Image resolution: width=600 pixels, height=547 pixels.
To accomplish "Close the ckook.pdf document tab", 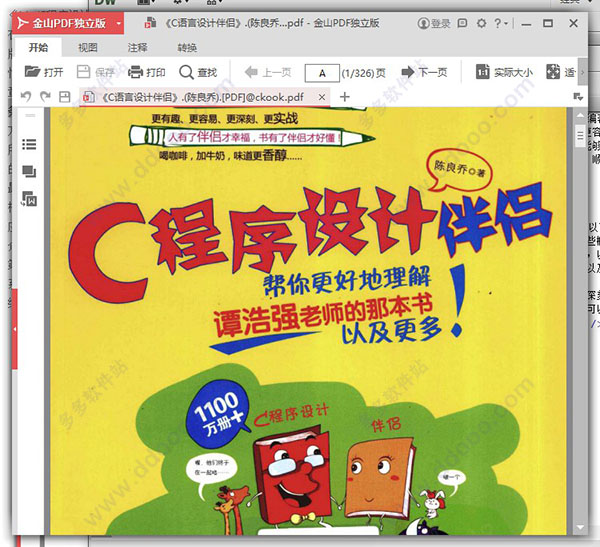I will [322, 97].
